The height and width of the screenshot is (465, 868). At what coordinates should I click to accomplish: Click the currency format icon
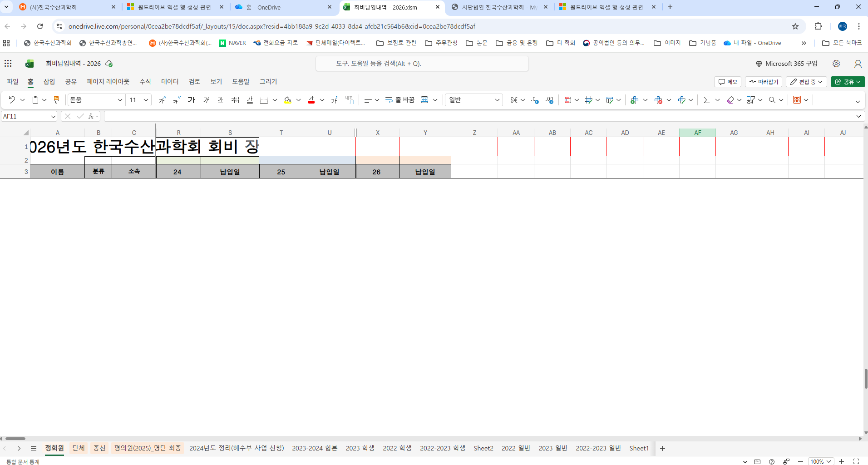click(513, 100)
